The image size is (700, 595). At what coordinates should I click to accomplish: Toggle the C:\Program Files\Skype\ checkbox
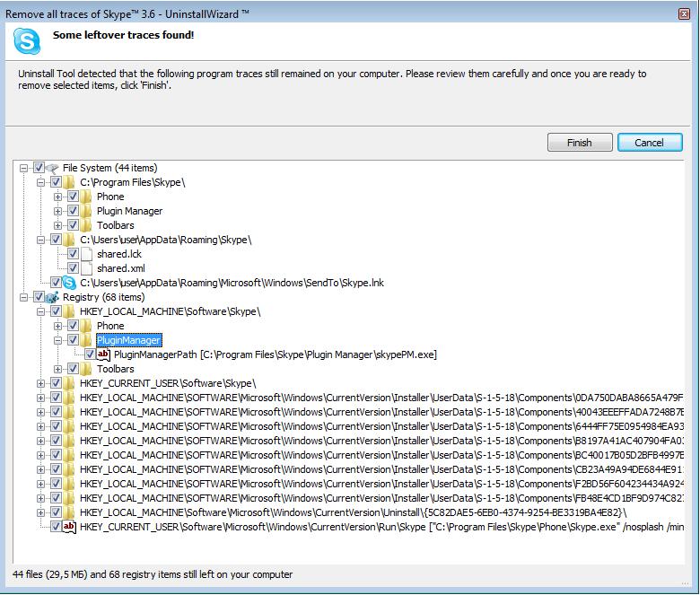tap(56, 182)
